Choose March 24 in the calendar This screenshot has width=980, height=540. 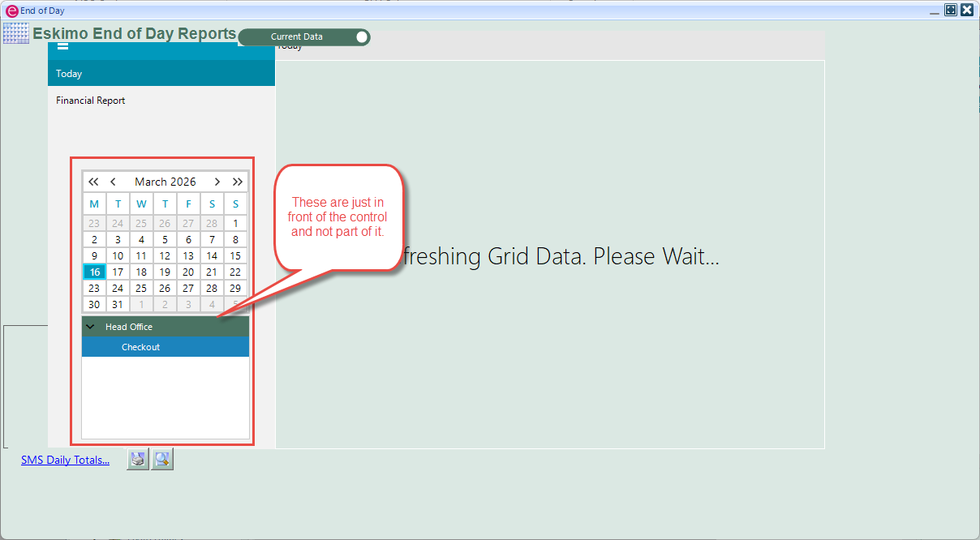pos(118,288)
